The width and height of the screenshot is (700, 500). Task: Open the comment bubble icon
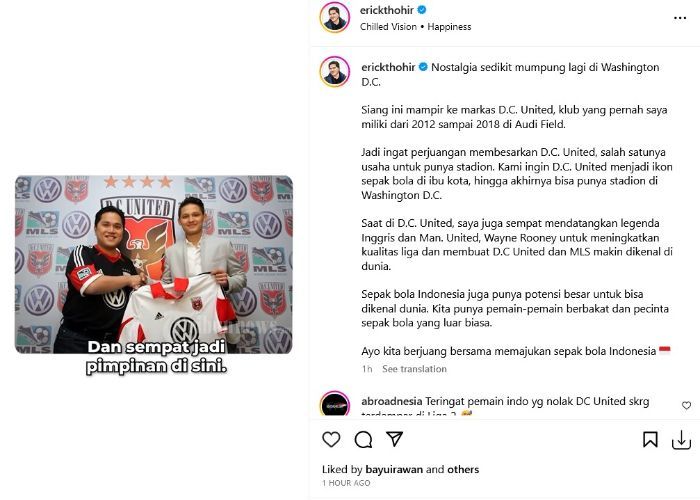363,439
